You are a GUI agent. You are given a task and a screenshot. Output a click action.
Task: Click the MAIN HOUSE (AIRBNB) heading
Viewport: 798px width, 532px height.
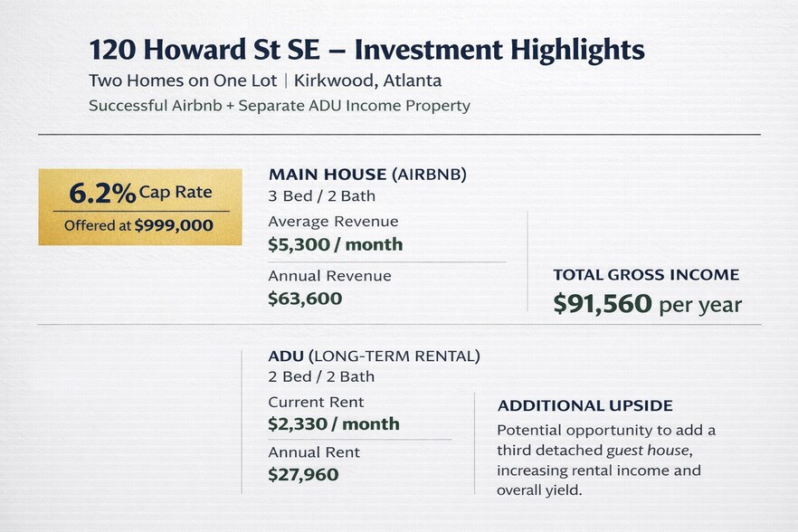[367, 175]
